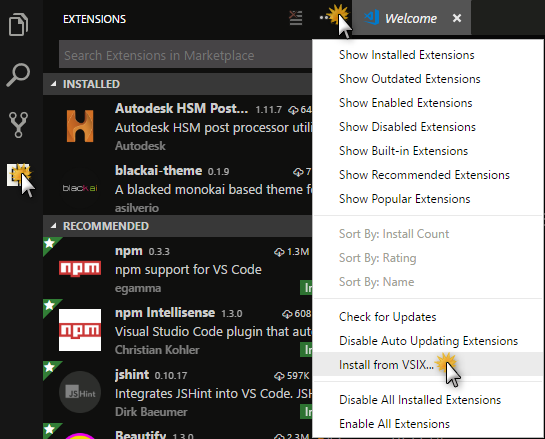This screenshot has width=545, height=439.
Task: Open the npm 0.3.3 extension title
Action: coord(129,251)
